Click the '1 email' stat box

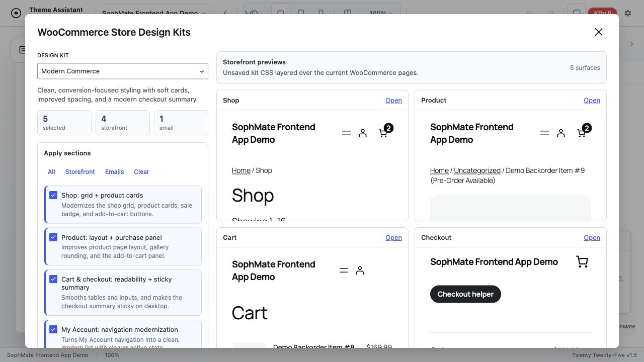click(x=181, y=123)
